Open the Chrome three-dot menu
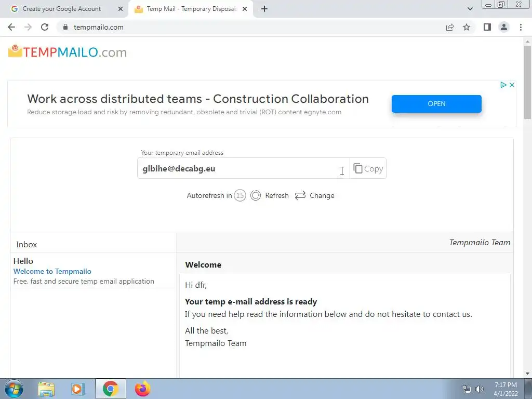 tap(521, 27)
